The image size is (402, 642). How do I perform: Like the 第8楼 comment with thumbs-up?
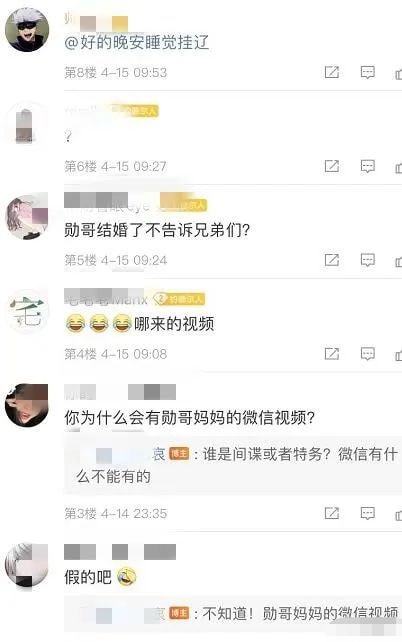[398, 74]
